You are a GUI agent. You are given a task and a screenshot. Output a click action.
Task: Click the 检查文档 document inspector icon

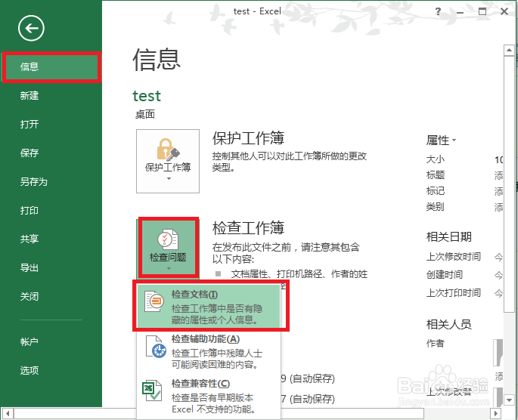tap(154, 301)
